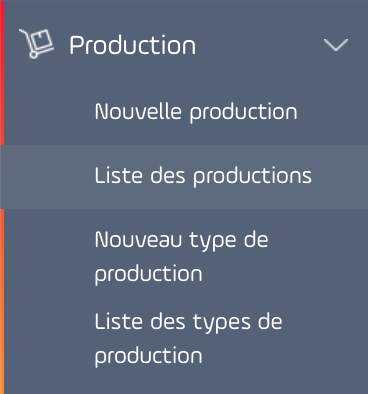Click the hand truck Production icon
The image size is (368, 394).
point(37,44)
